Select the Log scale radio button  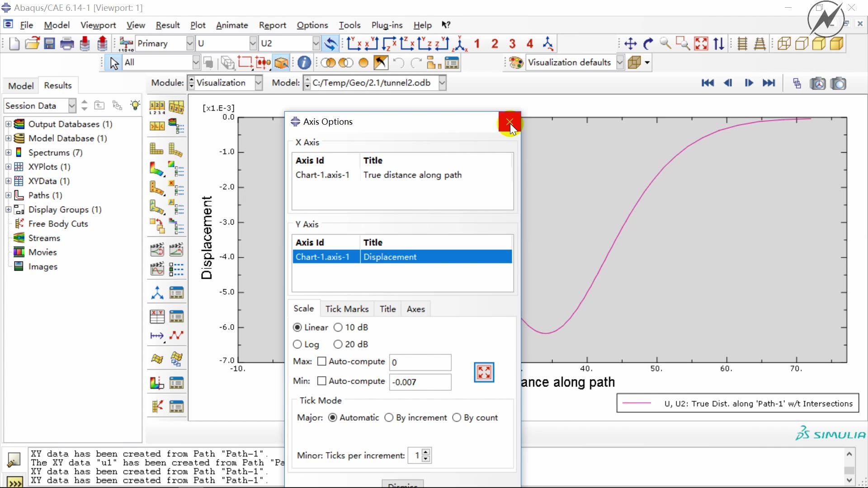[x=297, y=344]
